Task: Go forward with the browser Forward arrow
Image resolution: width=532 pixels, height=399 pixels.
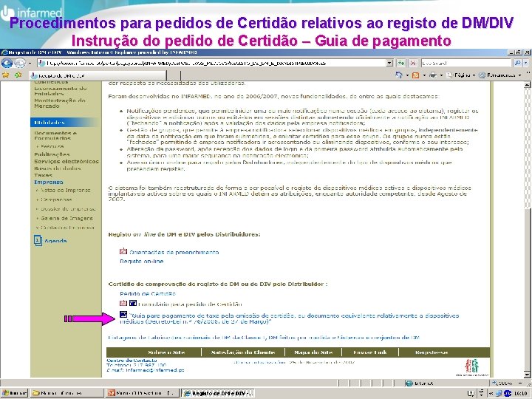Action: [x=20, y=63]
